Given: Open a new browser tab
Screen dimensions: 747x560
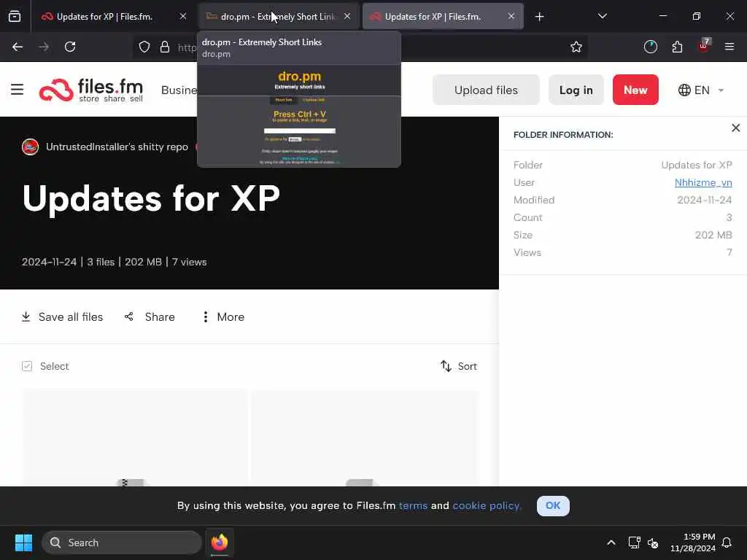Looking at the screenshot, I should (539, 17).
